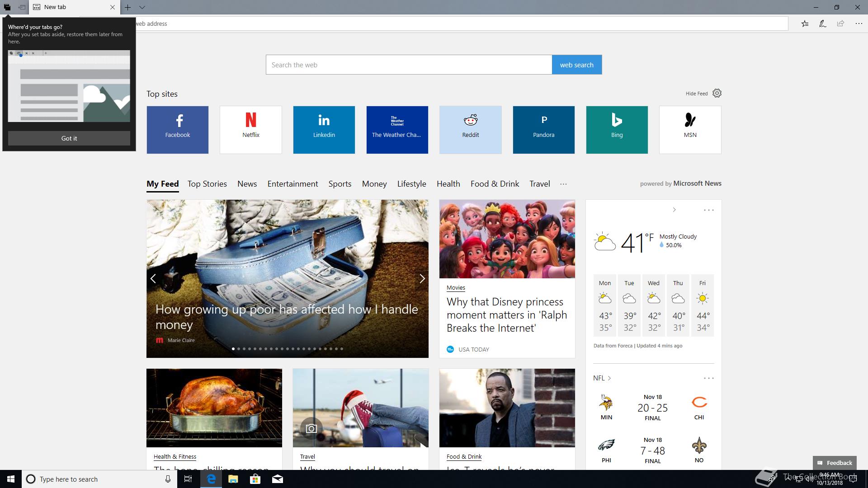Open Task View from taskbar
Screen dimensions: 868x488
[188, 479]
